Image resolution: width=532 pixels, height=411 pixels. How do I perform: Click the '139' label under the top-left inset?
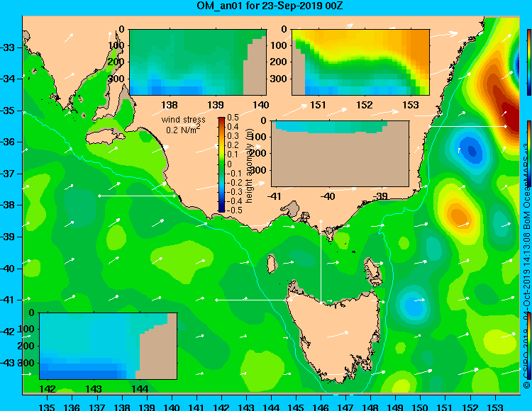pos(216,105)
